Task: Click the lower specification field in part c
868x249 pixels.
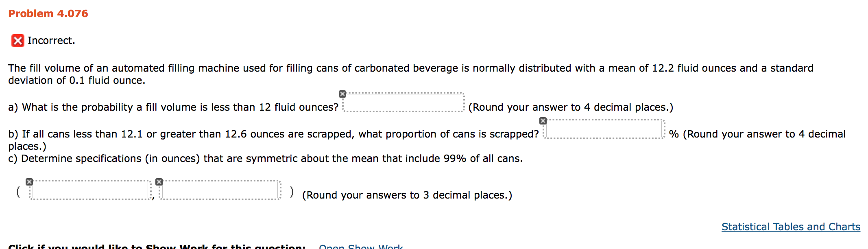Action: pyautogui.click(x=89, y=189)
